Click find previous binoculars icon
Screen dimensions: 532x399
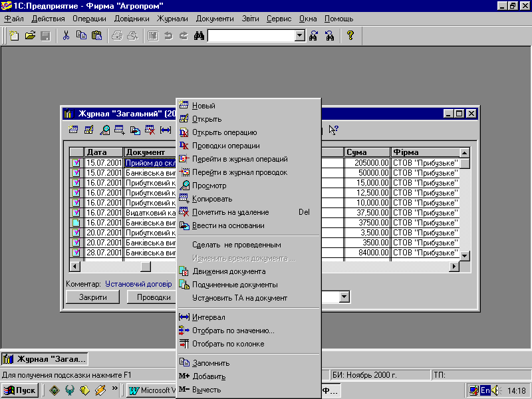[x=329, y=36]
